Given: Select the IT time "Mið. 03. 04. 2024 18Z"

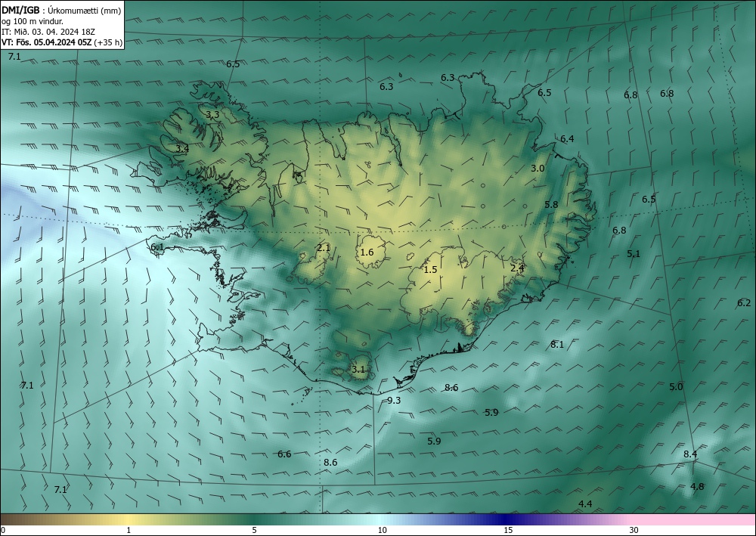Looking at the screenshot, I should pyautogui.click(x=54, y=32).
